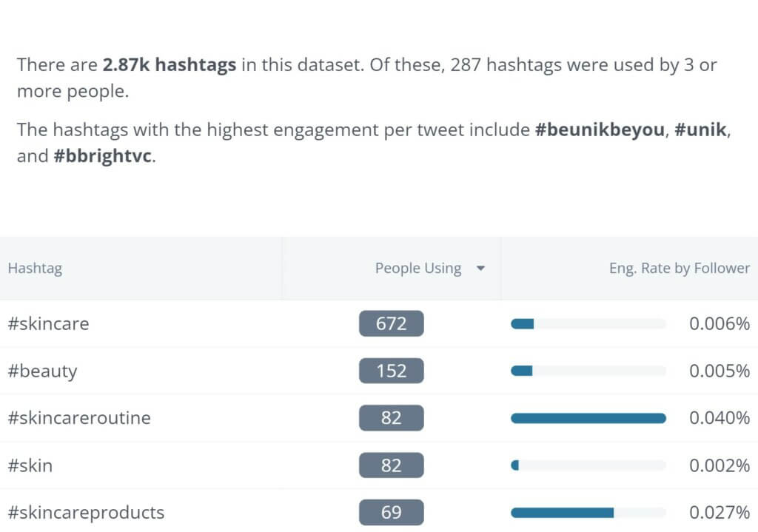Click the 69 badge for #skincareproducts

(x=391, y=512)
